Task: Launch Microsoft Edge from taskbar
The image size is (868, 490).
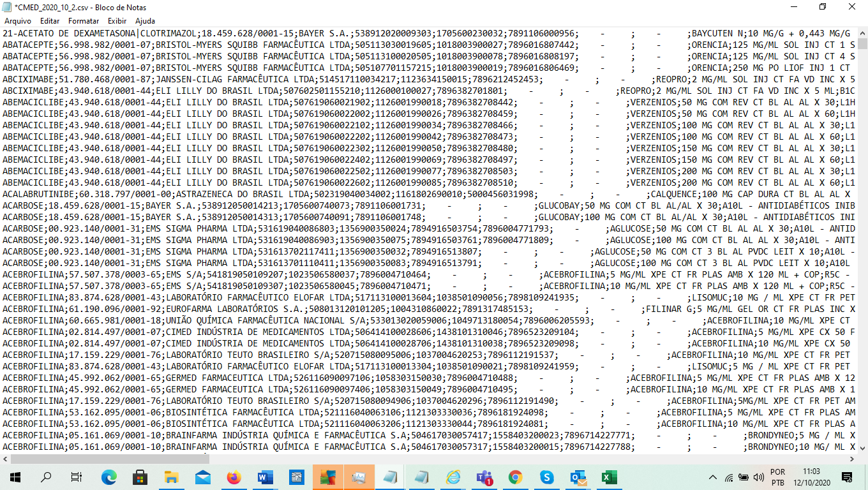Action: 109,477
